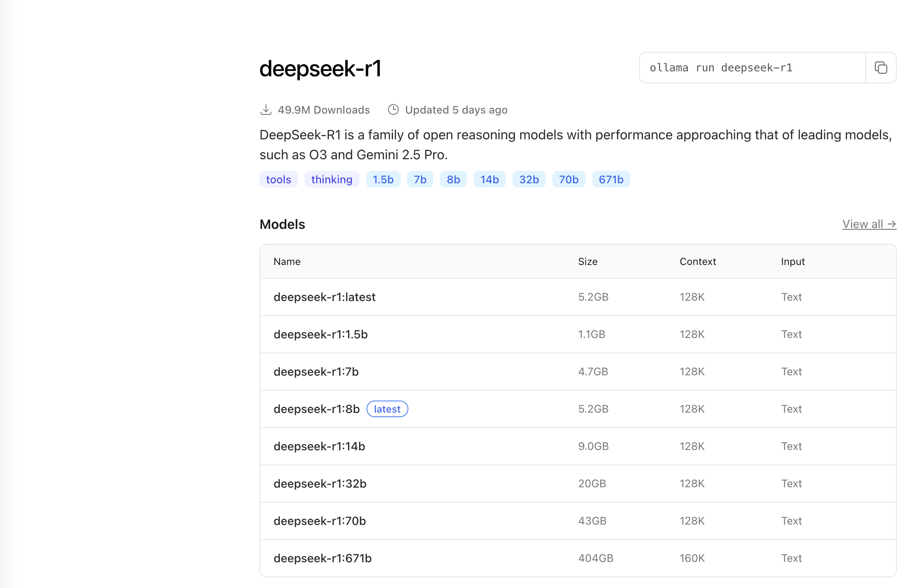Viewport: 908px width, 588px height.
Task: Select the 1.5b size tag
Action: 383,179
